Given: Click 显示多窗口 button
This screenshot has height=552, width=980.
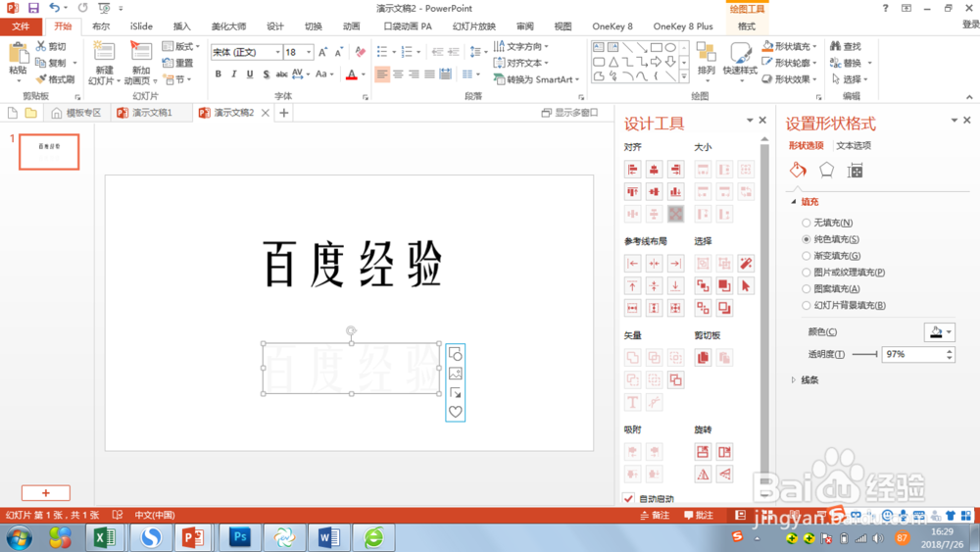Looking at the screenshot, I should click(569, 113).
